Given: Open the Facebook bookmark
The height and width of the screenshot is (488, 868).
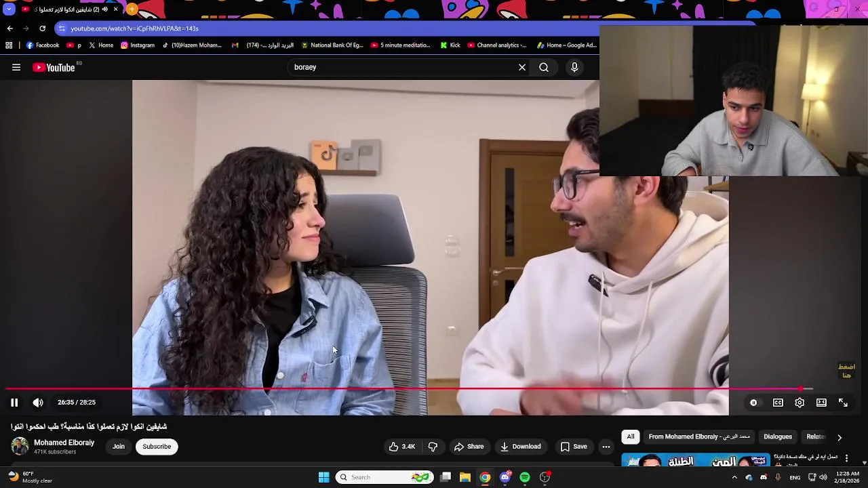Looking at the screenshot, I should [43, 45].
